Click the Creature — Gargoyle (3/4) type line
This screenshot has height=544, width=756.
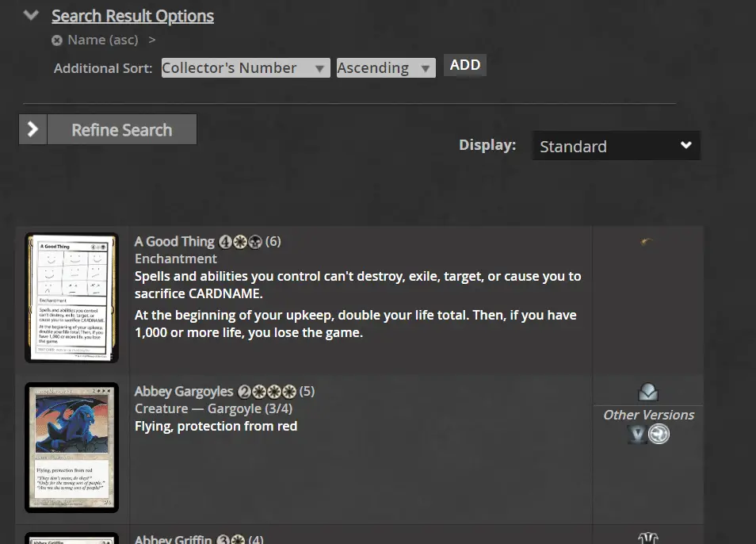pyautogui.click(x=214, y=408)
